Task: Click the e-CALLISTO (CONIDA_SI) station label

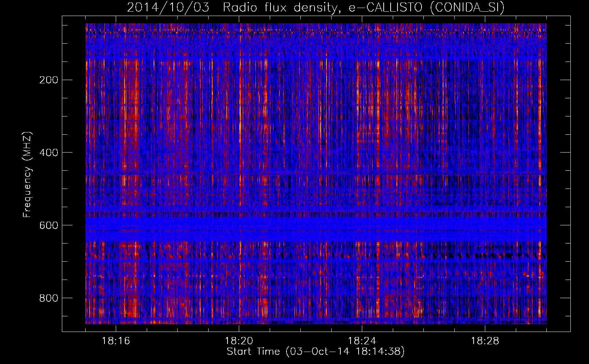Action: click(x=426, y=8)
